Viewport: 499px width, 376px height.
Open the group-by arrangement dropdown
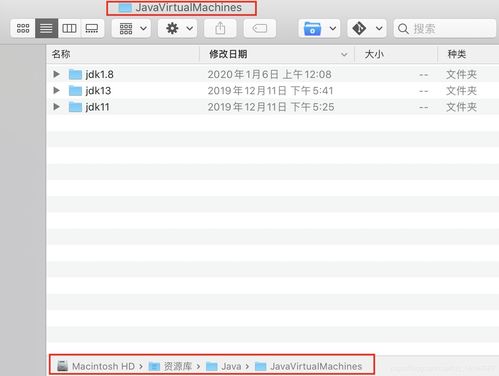click(x=132, y=28)
